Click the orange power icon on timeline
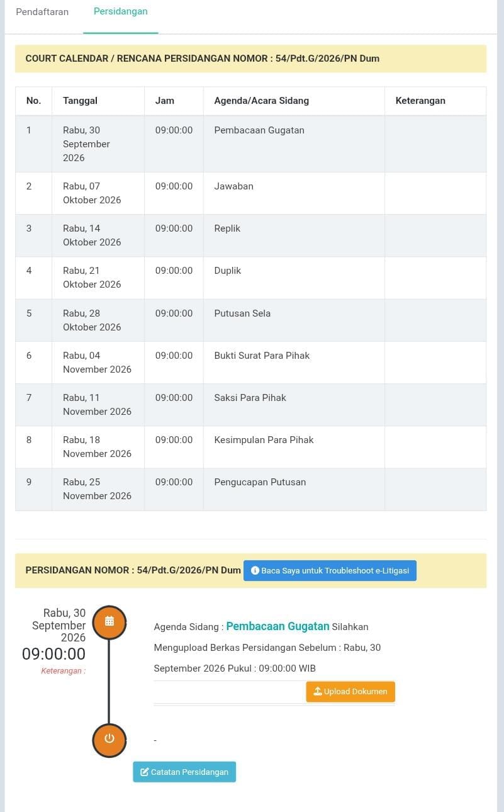Screen dimensions: 504x812 109,738
